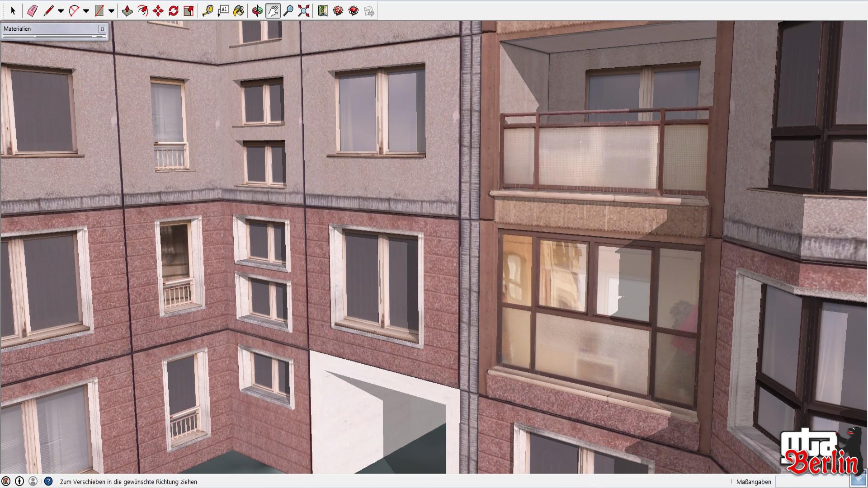Image resolution: width=868 pixels, height=488 pixels.
Task: Pick the pink Eraser tool
Action: (x=32, y=11)
